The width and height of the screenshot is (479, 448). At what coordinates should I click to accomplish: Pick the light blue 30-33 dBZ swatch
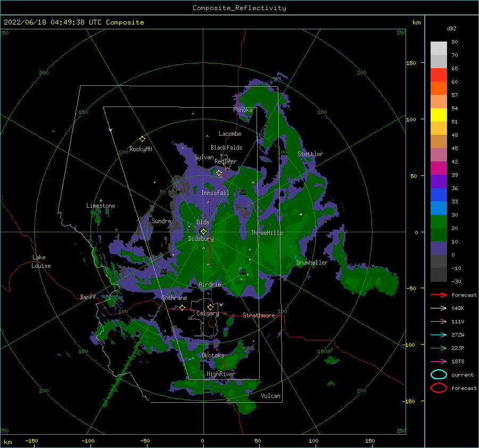click(x=439, y=208)
